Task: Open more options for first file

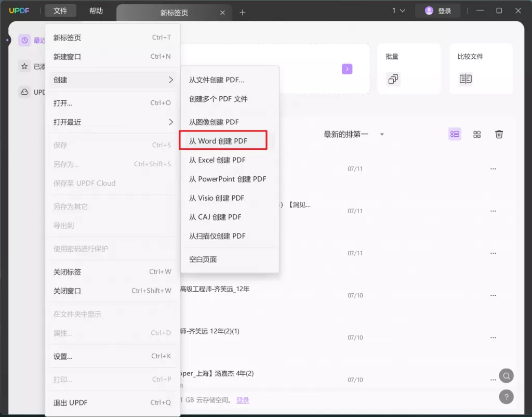Action: (493, 169)
